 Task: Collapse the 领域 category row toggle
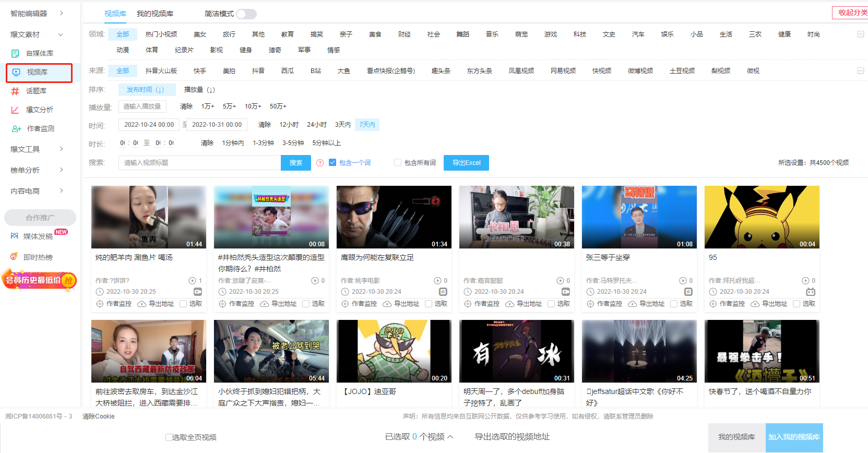click(x=861, y=34)
